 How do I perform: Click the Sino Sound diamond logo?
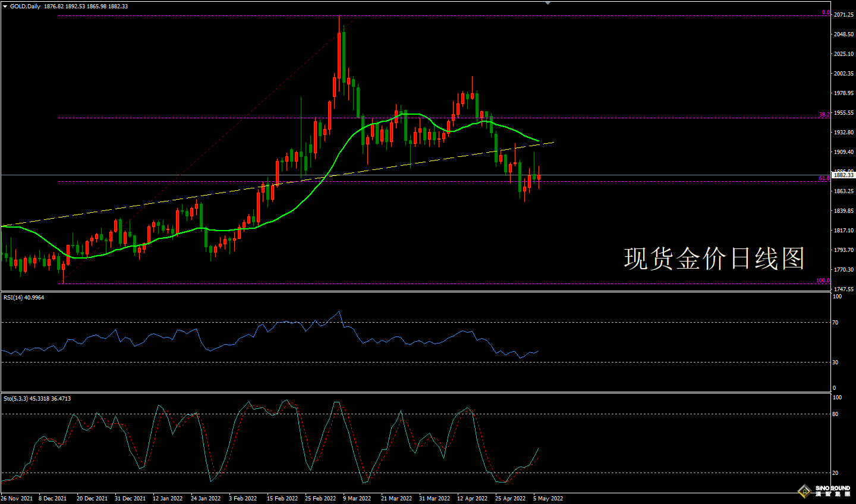coord(804,491)
